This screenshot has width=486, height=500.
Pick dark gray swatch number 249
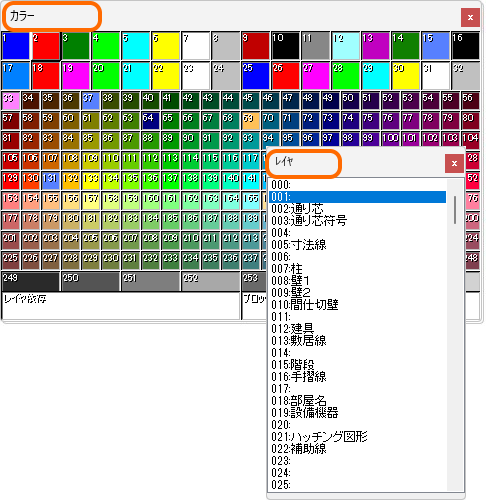pos(31,281)
